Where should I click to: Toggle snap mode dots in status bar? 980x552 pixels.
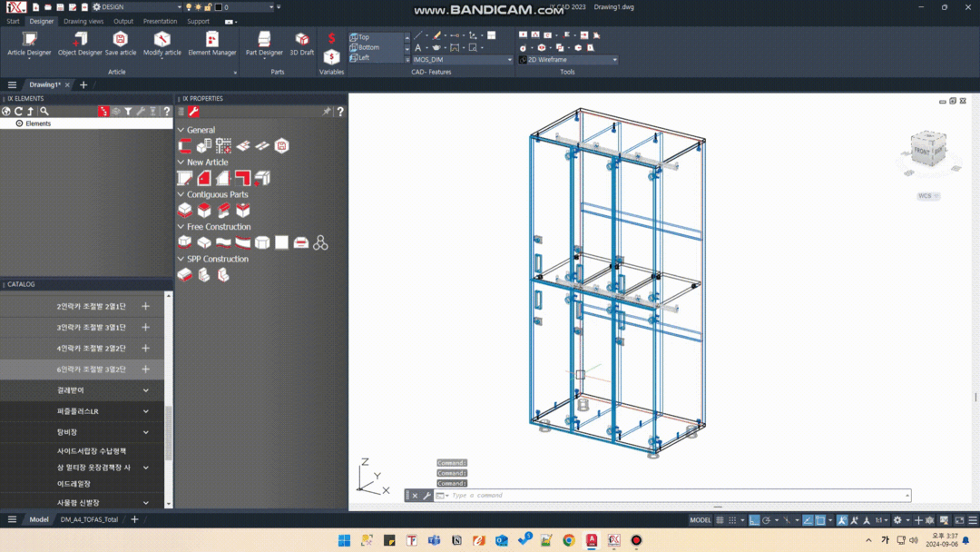[732, 520]
